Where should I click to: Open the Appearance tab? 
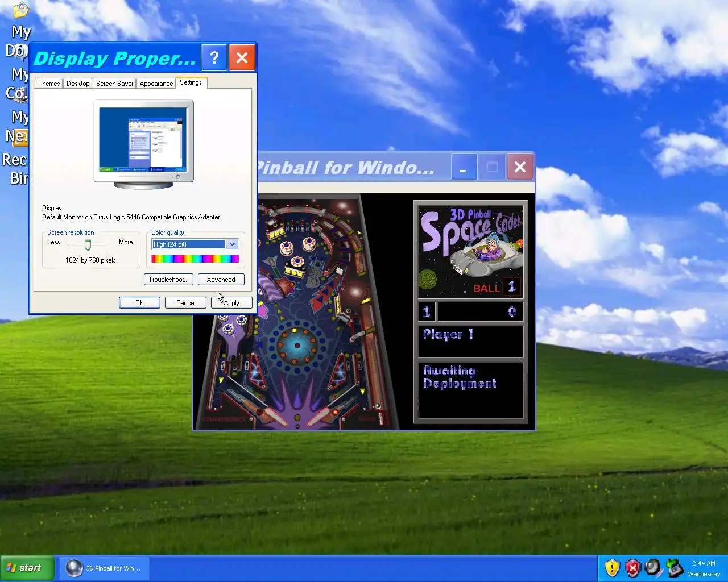(x=156, y=83)
